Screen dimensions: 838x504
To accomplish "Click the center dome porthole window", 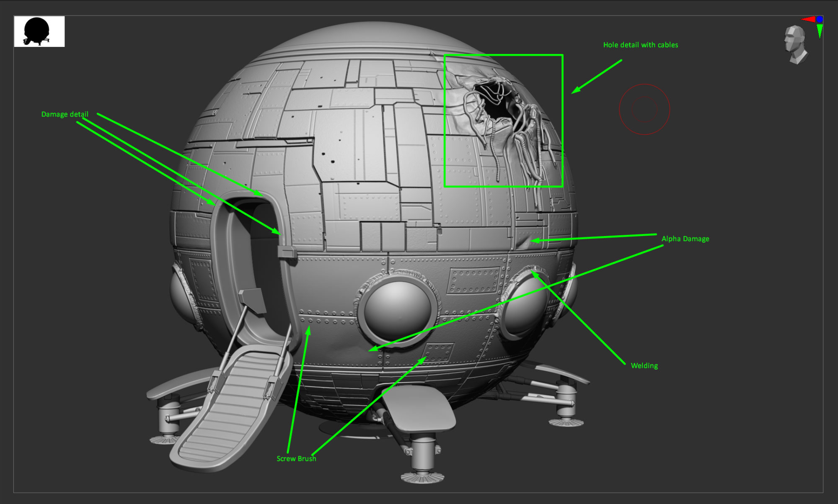I will 397,310.
